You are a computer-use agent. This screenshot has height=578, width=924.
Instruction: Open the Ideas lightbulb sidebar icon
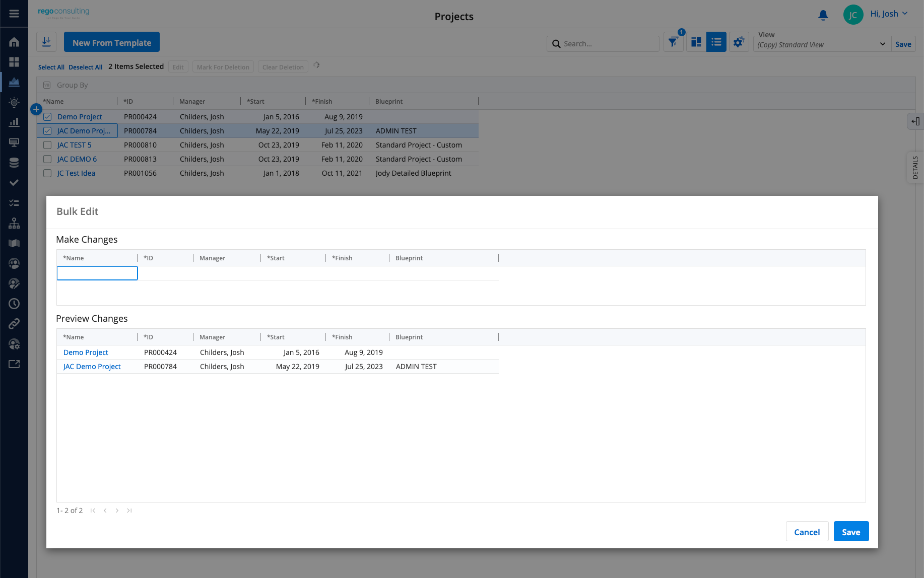[x=14, y=102]
